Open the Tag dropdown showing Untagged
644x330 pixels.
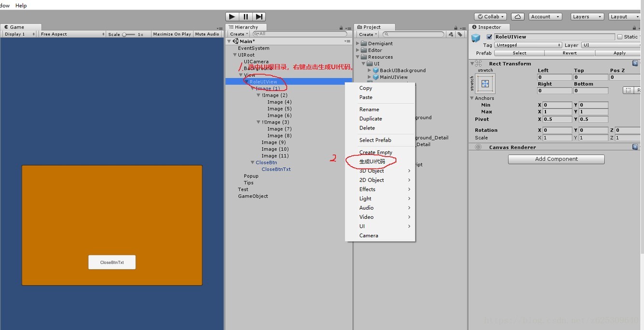(528, 45)
